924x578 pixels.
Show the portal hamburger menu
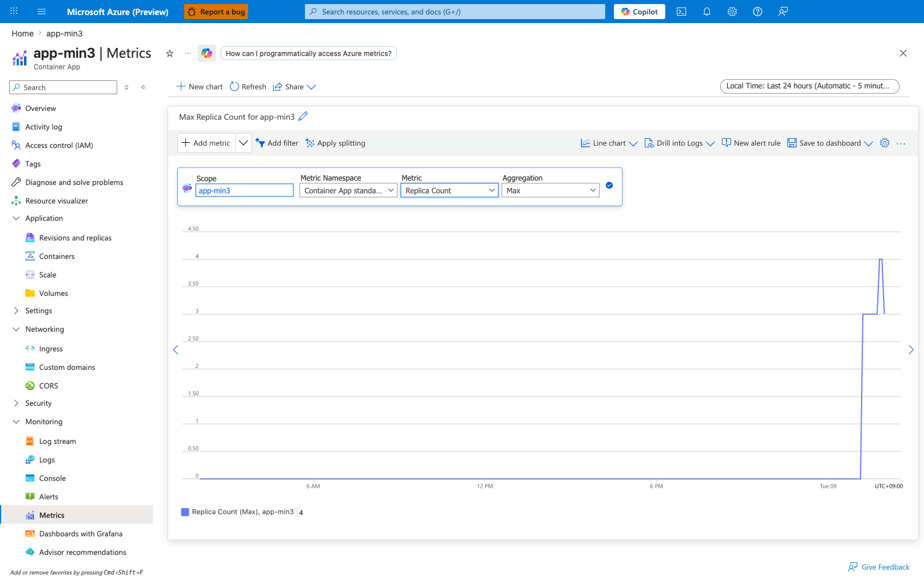[42, 12]
